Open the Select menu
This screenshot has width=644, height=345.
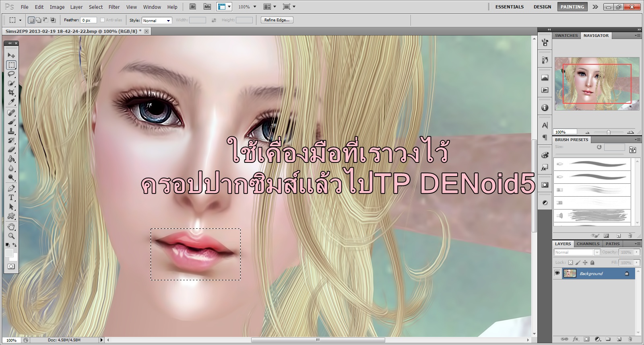(96, 7)
